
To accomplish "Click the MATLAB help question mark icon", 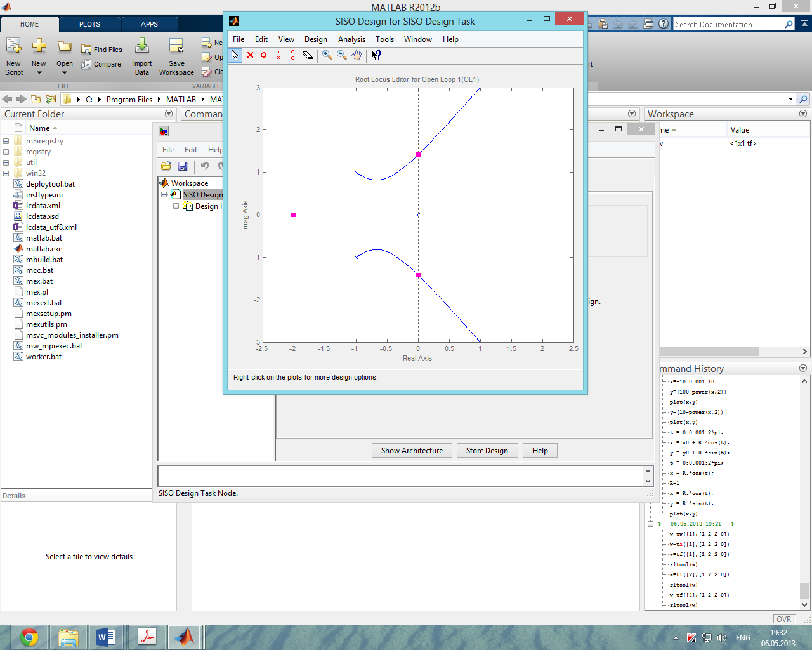I will [x=664, y=24].
